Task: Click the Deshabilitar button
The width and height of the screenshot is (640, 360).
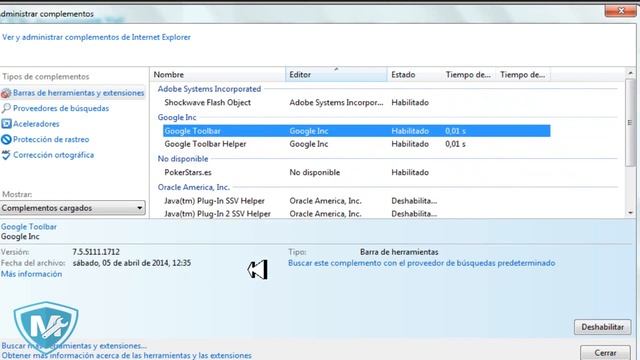Action: [602, 327]
